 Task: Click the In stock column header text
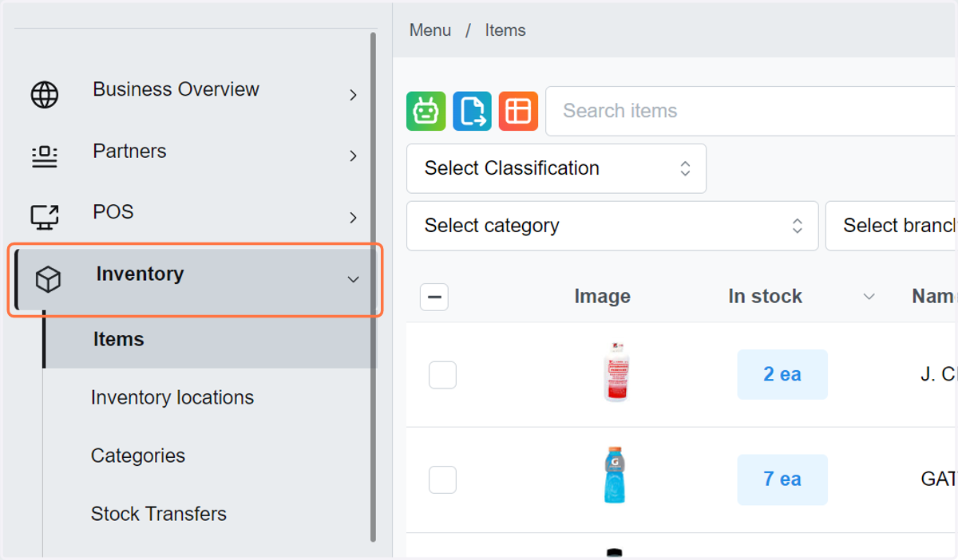click(766, 297)
